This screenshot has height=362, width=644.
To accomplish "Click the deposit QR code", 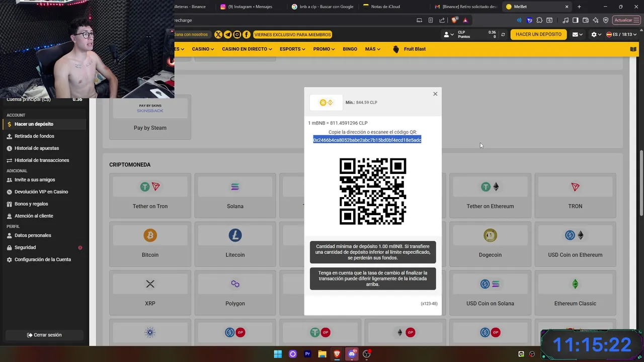I will [x=373, y=191].
